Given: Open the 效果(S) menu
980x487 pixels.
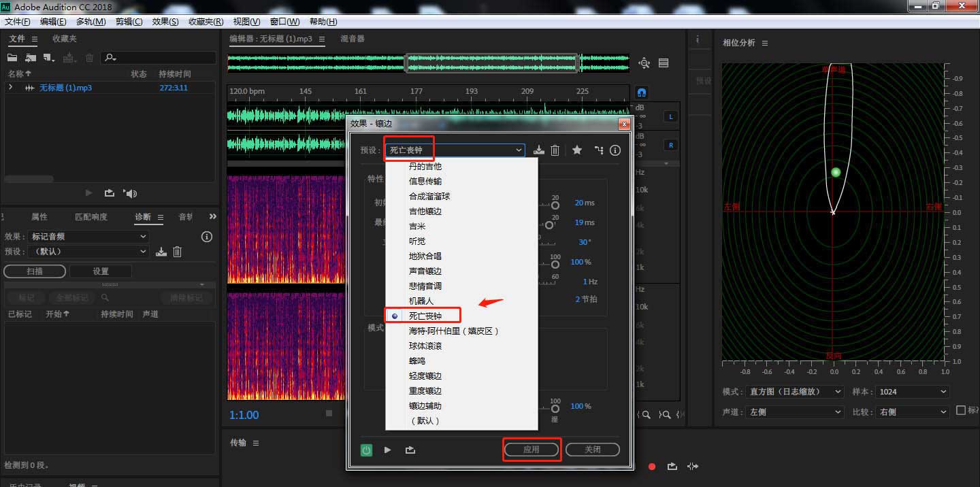Looking at the screenshot, I should [165, 21].
